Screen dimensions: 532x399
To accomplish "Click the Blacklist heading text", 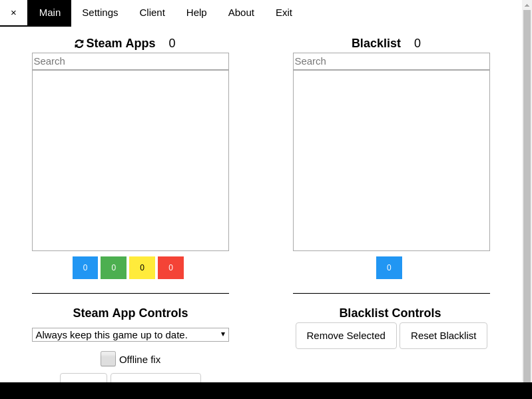I will coord(376,43).
